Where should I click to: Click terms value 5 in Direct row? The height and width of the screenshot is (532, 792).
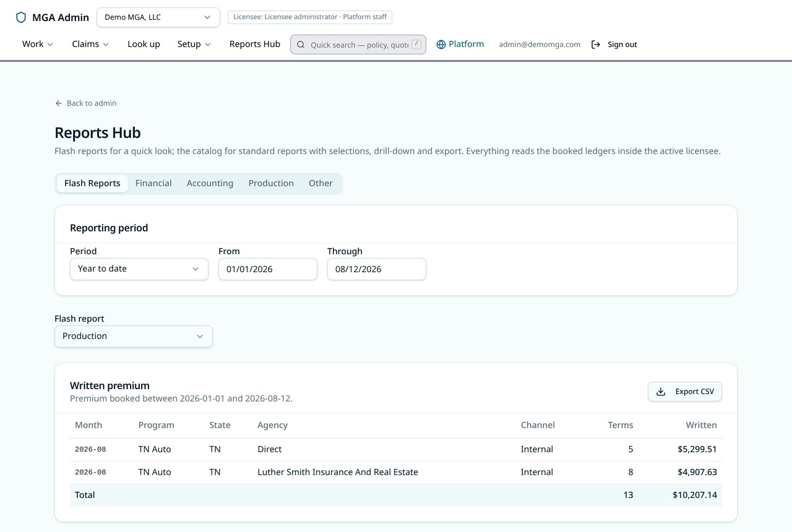pyautogui.click(x=631, y=450)
